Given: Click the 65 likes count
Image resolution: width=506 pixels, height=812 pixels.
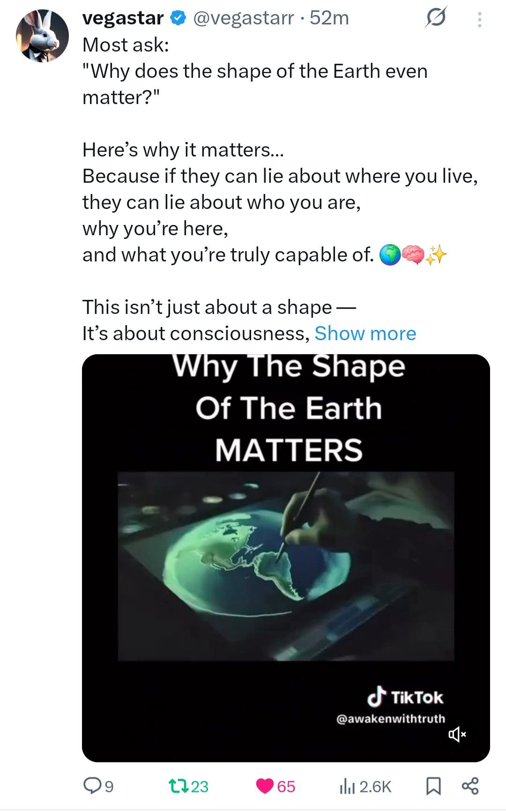Looking at the screenshot, I should coord(286,786).
